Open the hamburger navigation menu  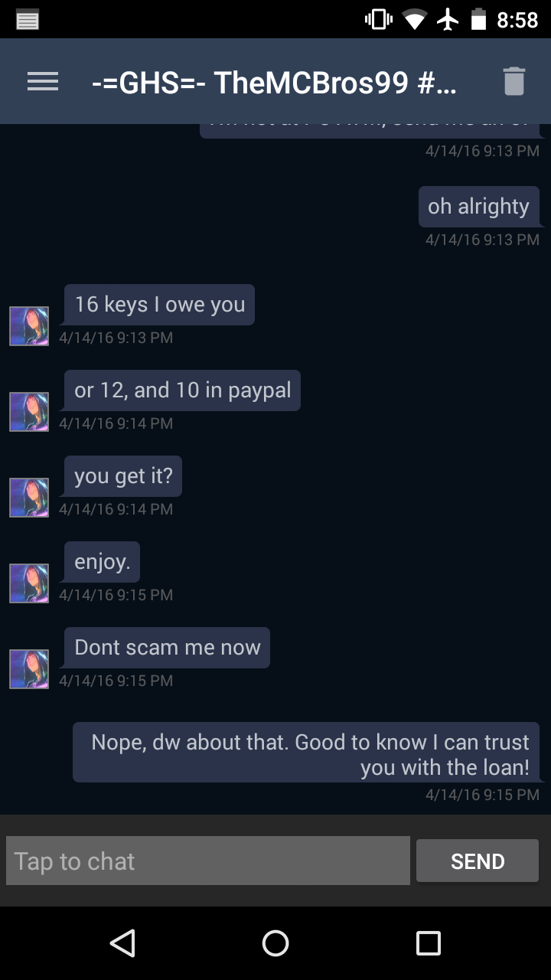tap(43, 82)
